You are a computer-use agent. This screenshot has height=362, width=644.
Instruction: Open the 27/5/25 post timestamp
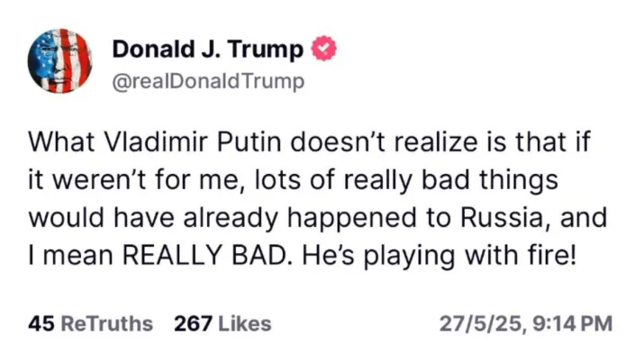coord(526,323)
